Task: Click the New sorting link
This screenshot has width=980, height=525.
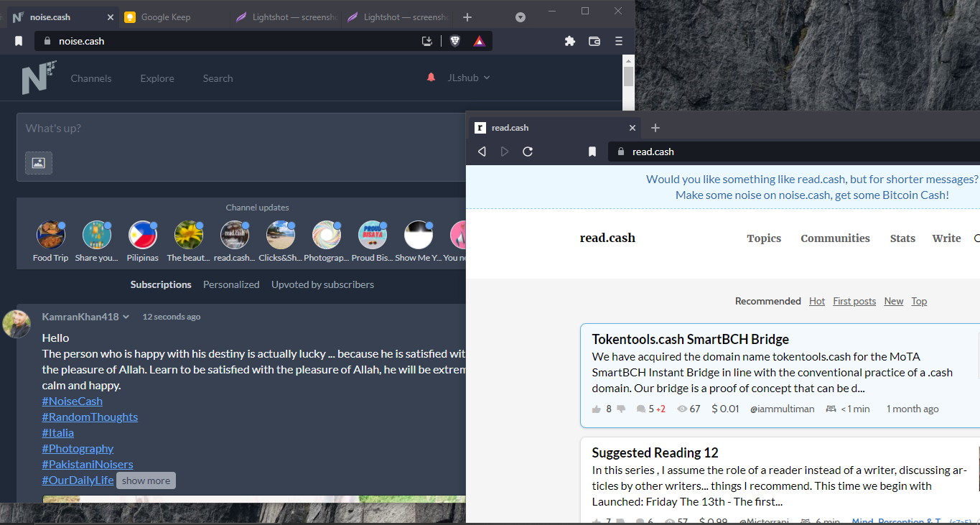Action: pyautogui.click(x=894, y=301)
